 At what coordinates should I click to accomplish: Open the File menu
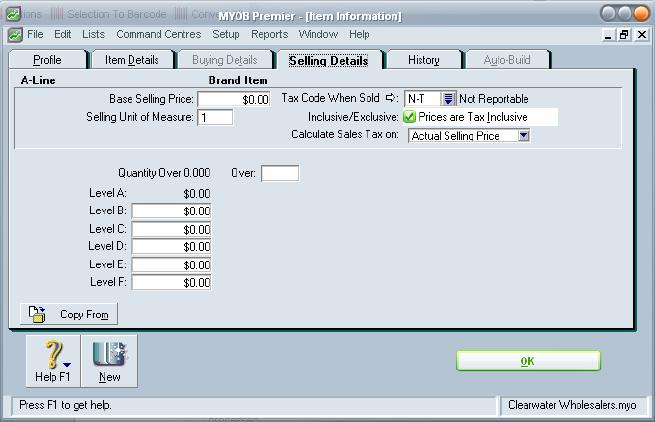click(35, 34)
